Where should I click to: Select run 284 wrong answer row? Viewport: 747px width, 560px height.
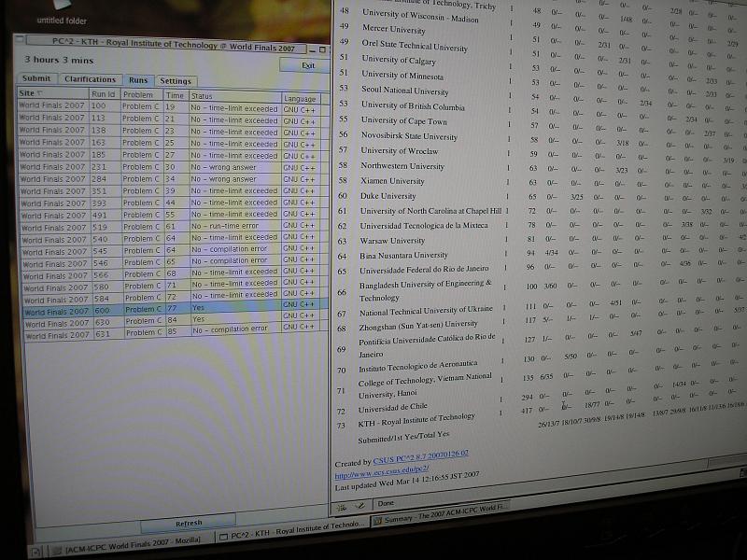[x=174, y=179]
